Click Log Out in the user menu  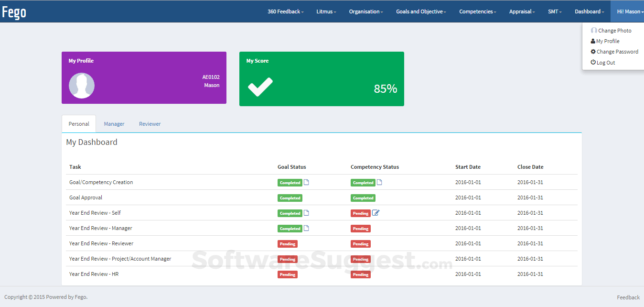(605, 63)
